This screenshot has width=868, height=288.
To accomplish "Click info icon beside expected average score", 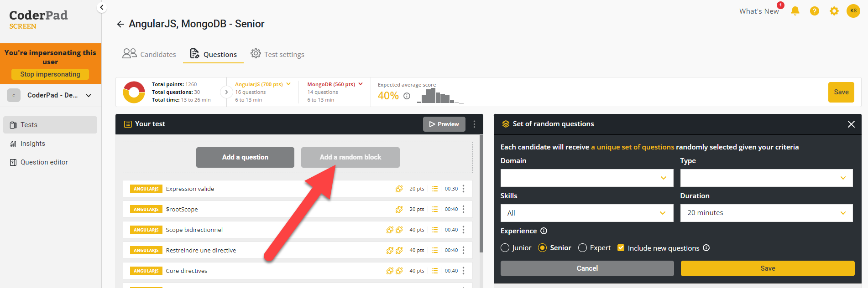I will (x=407, y=96).
